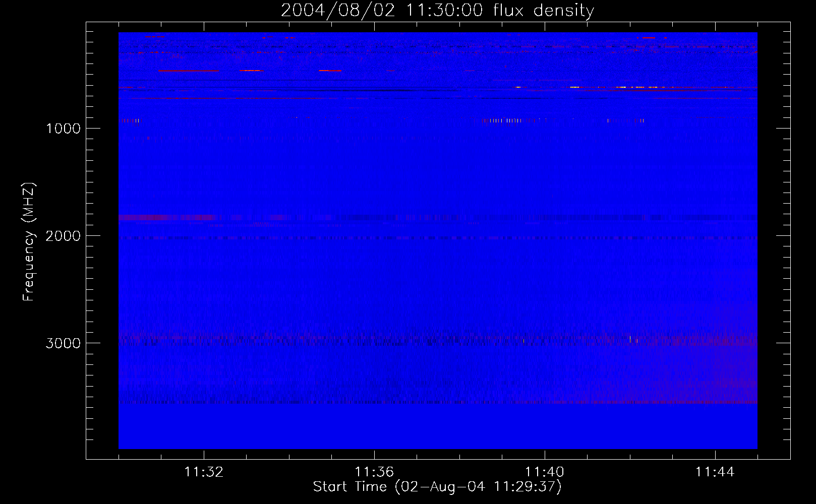Click the "Frequency (MHZ)" axis label
This screenshot has height=504, width=816.
(29, 242)
